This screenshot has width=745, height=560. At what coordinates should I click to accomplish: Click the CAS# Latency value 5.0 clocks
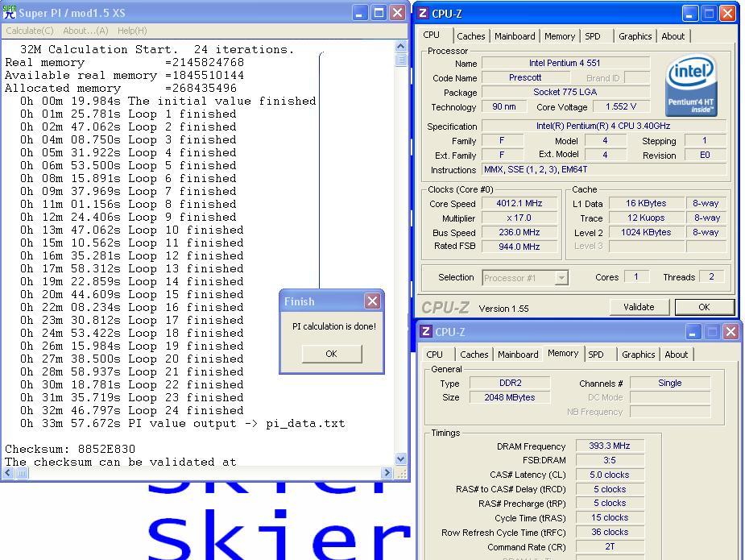[610, 475]
